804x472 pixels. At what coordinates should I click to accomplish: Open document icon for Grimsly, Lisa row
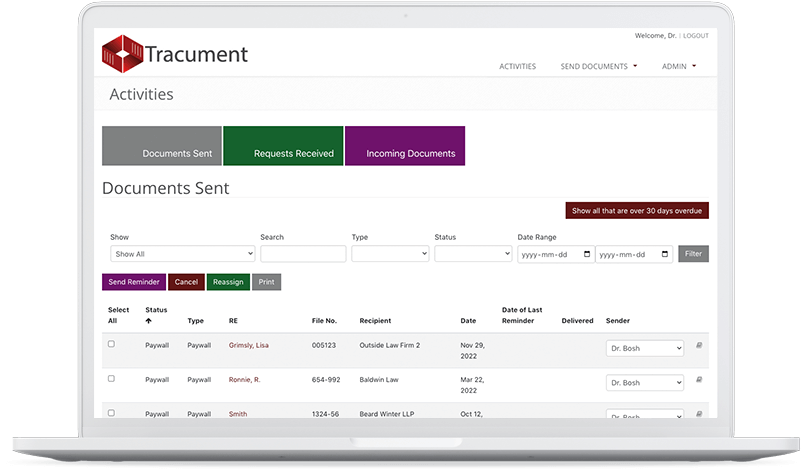tap(700, 346)
